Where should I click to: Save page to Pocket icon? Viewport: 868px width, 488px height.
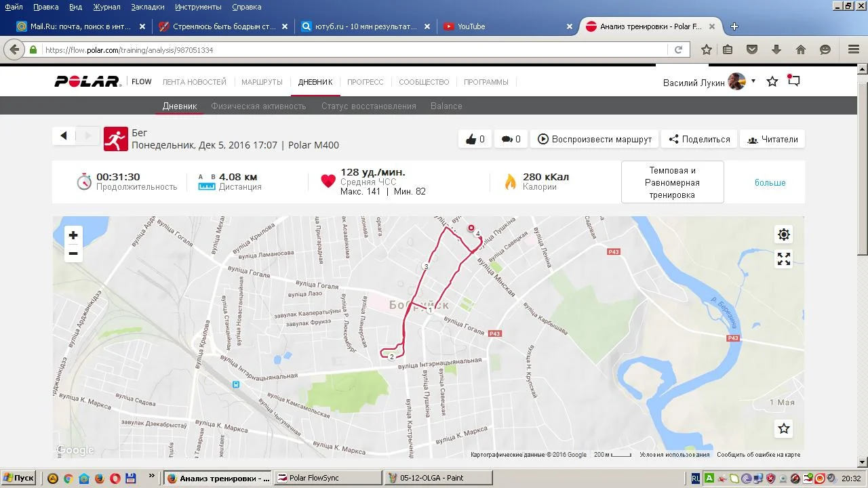[752, 49]
